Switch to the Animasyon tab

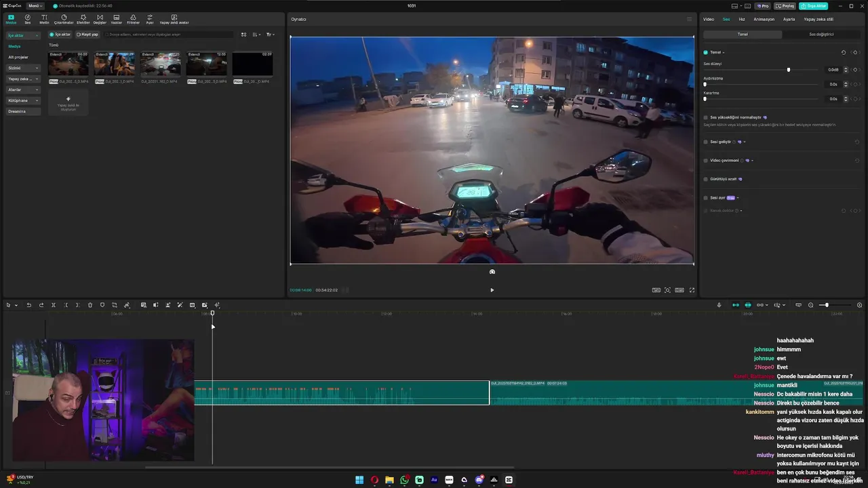click(764, 19)
